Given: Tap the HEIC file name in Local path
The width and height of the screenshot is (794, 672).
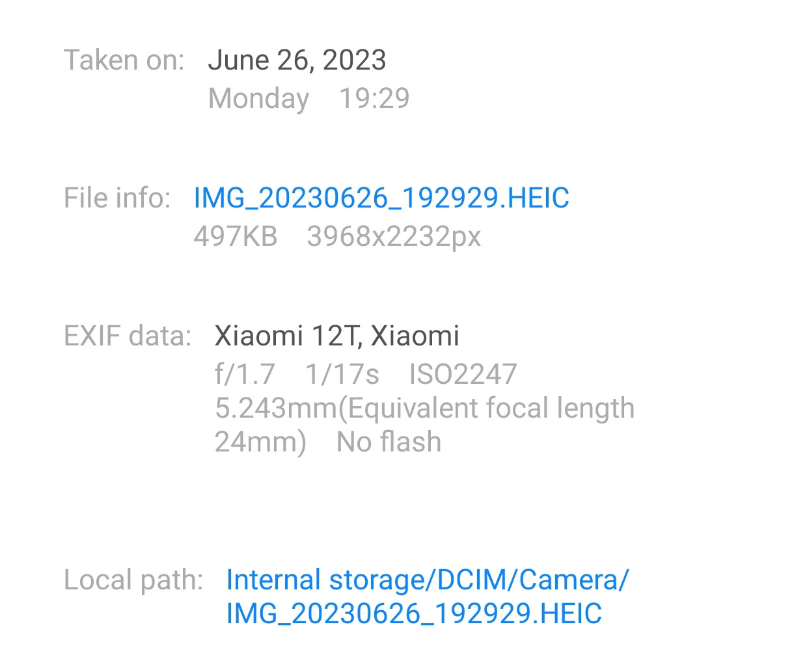Looking at the screenshot, I should tap(414, 614).
